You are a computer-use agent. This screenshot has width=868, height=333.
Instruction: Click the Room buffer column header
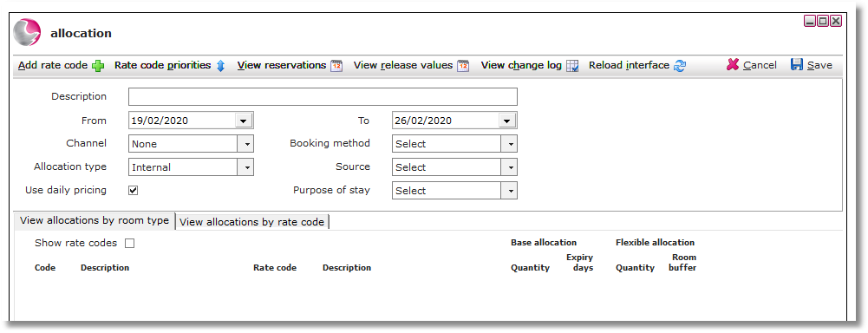click(682, 263)
